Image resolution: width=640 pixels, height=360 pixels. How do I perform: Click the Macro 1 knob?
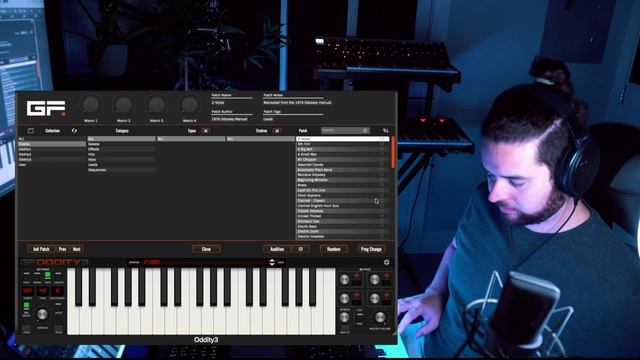pyautogui.click(x=91, y=105)
